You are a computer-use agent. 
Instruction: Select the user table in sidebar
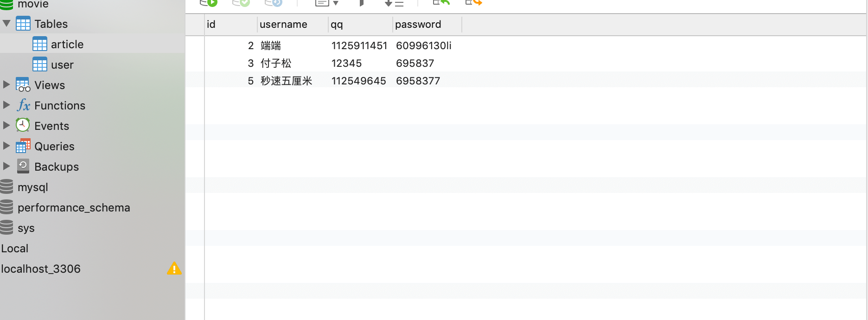(x=62, y=65)
